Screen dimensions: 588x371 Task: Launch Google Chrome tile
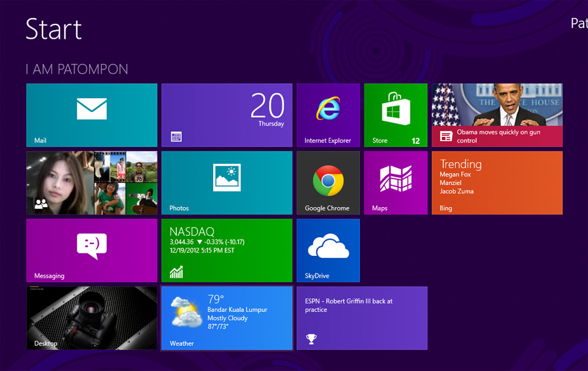pos(328,183)
